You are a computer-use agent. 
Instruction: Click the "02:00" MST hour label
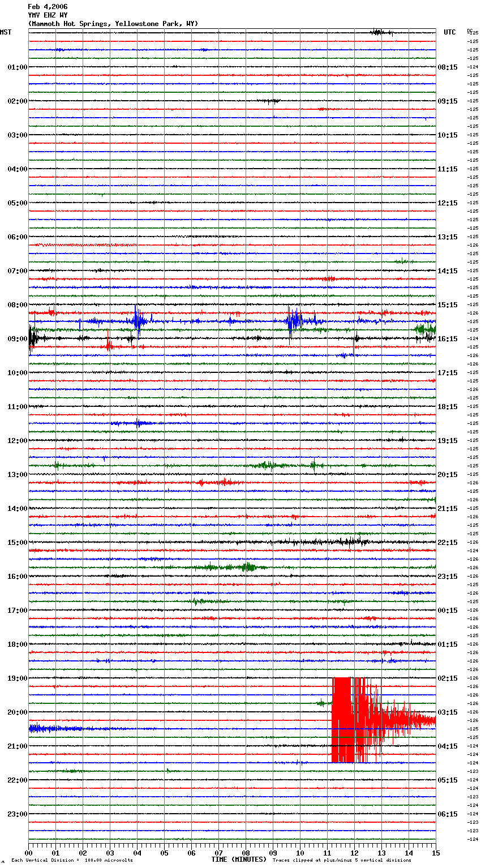point(17,101)
